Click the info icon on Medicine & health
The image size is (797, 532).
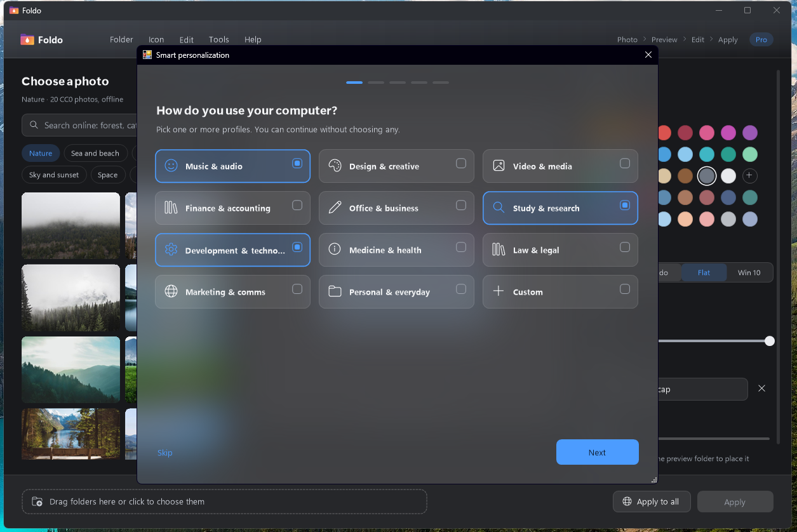(335, 249)
